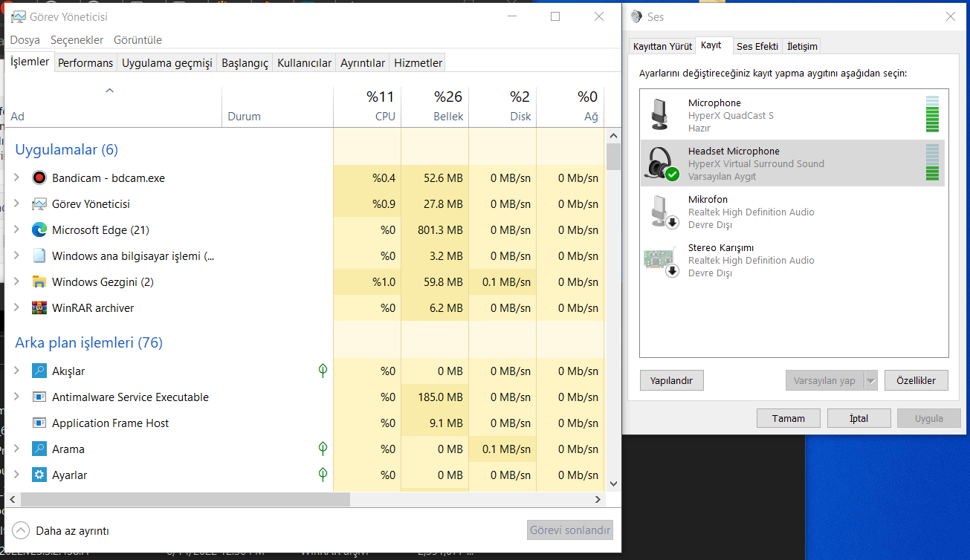Image resolution: width=970 pixels, height=560 pixels.
Task: Open the Seçenekler menu
Action: pos(77,40)
